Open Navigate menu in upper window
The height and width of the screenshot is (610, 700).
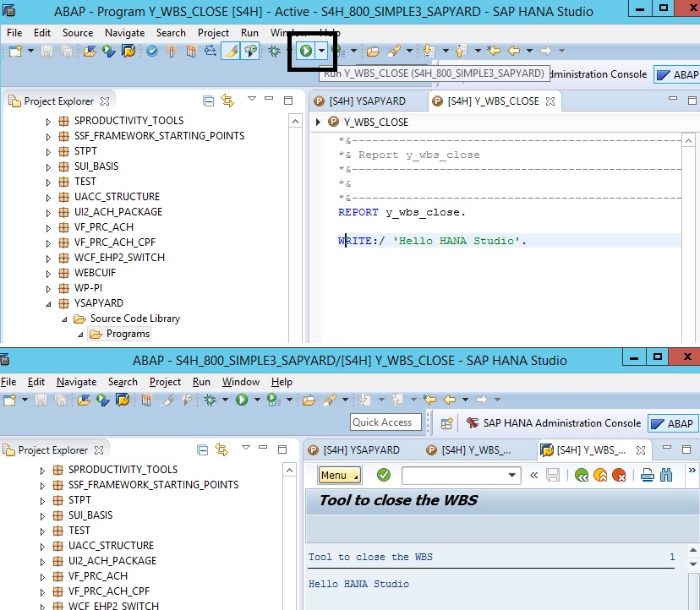(x=124, y=33)
